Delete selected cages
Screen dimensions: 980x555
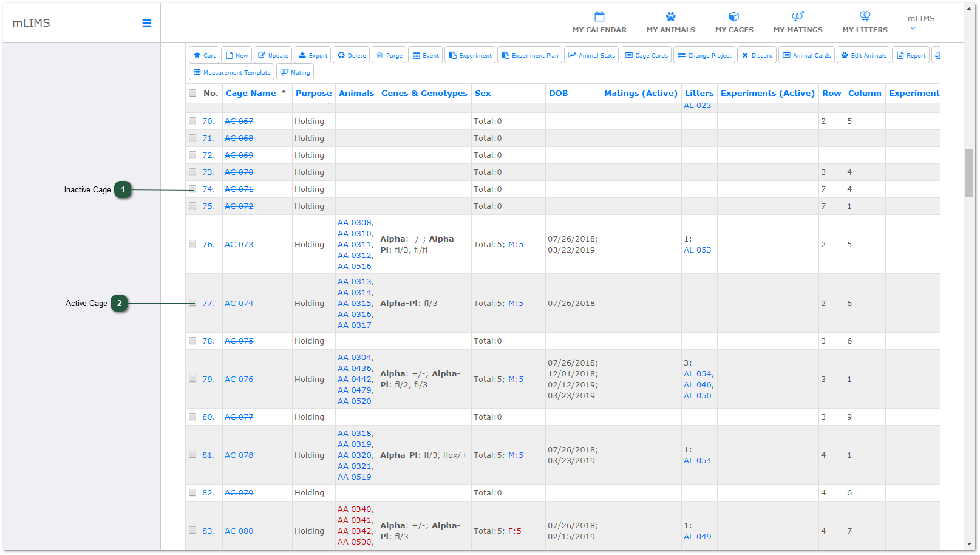click(352, 55)
